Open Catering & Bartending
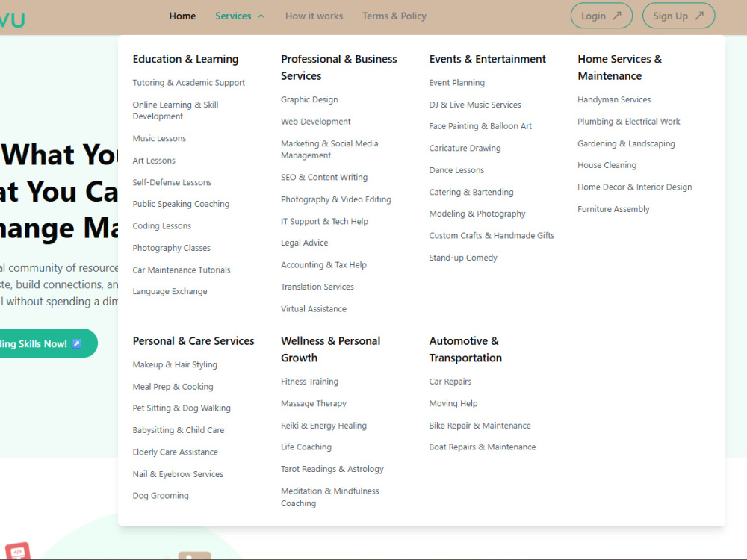Screen dimensions: 747x560 471,192
